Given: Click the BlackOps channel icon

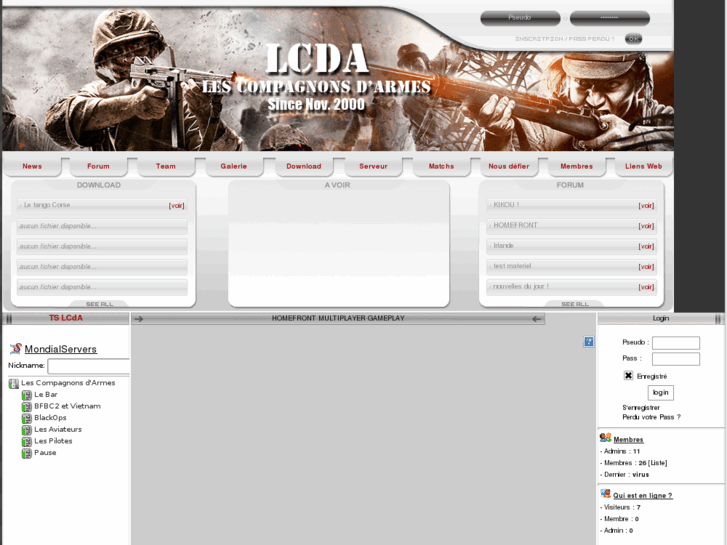Looking at the screenshot, I should click(x=26, y=418).
